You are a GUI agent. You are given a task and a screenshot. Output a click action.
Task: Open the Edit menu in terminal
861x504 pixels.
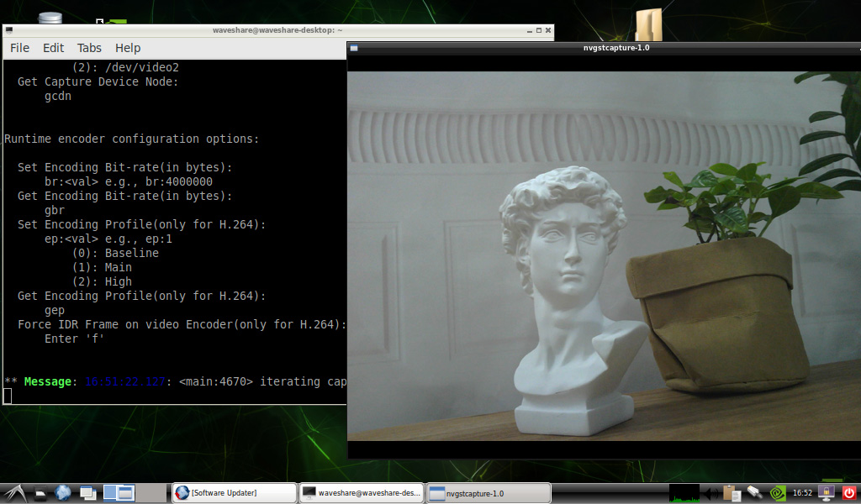click(54, 48)
